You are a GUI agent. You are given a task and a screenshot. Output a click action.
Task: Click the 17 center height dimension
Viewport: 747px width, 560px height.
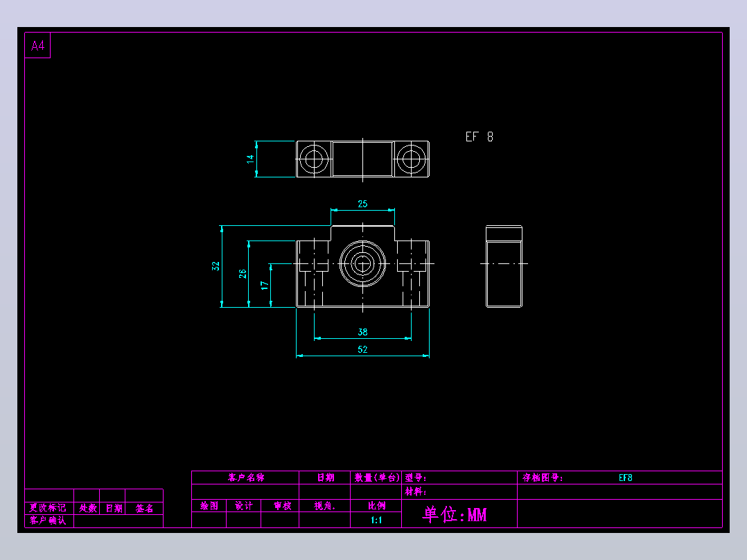(x=265, y=286)
